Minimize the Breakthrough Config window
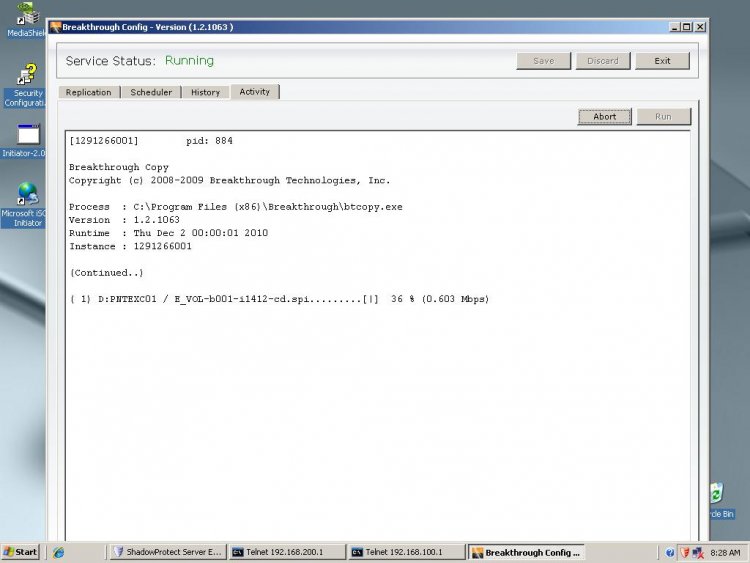 (x=674, y=27)
